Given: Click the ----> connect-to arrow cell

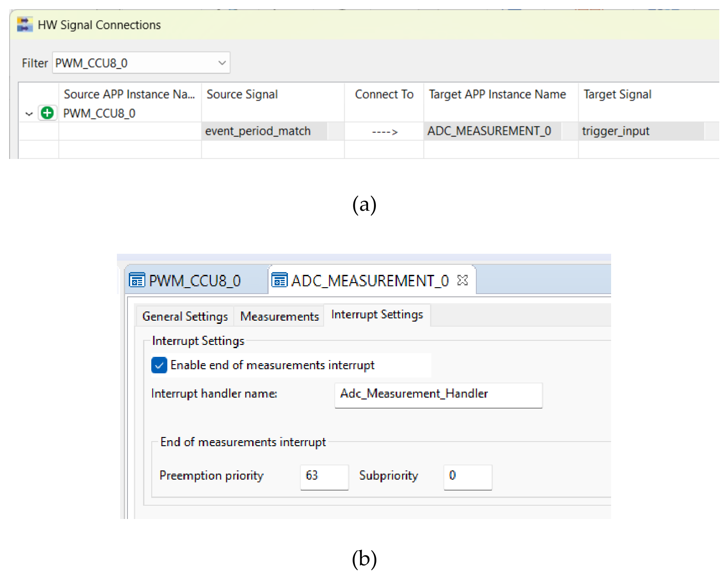Looking at the screenshot, I should 384,132.
